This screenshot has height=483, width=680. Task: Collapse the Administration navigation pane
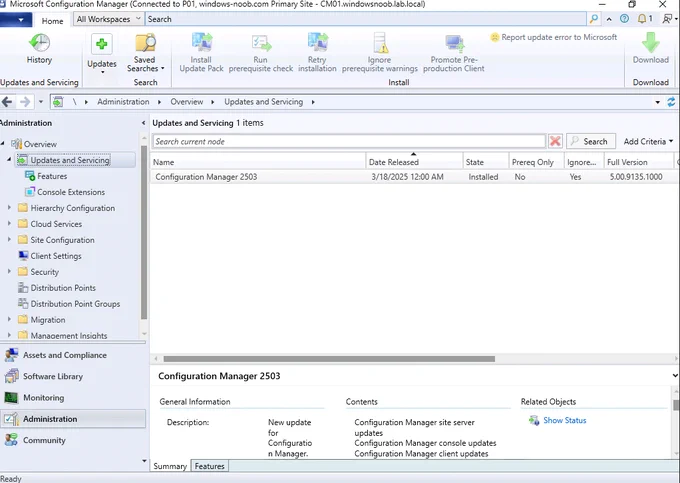coord(144,123)
